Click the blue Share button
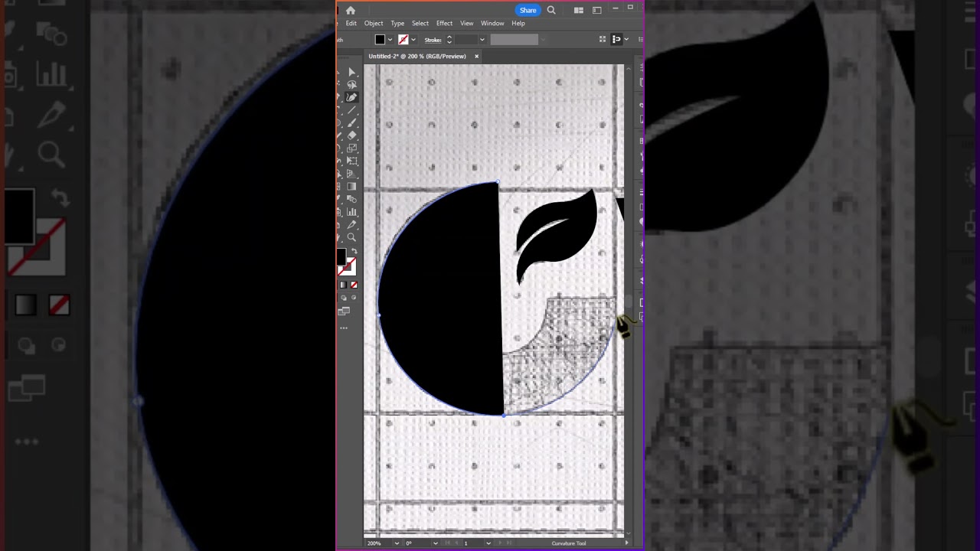Image resolution: width=980 pixels, height=551 pixels. (x=528, y=10)
